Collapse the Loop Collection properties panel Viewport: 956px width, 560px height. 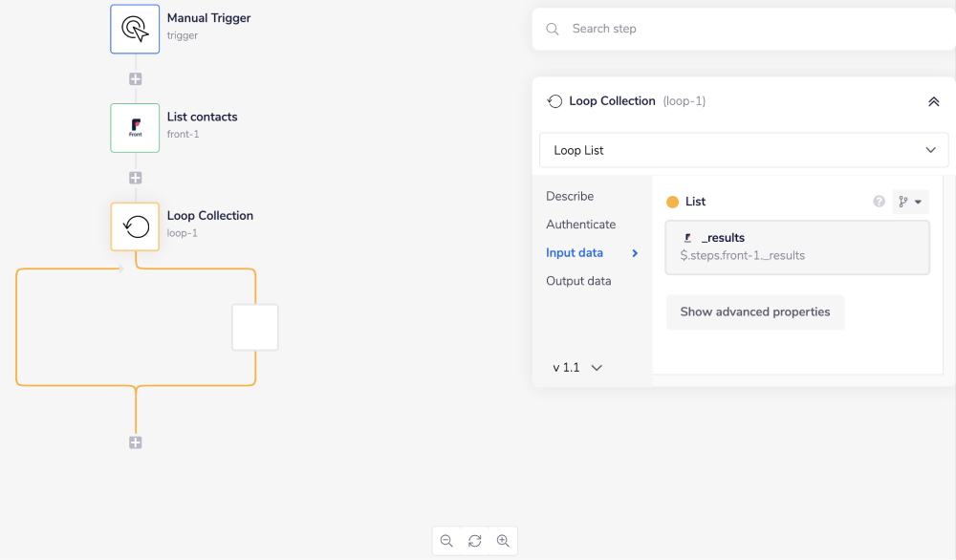(x=933, y=101)
